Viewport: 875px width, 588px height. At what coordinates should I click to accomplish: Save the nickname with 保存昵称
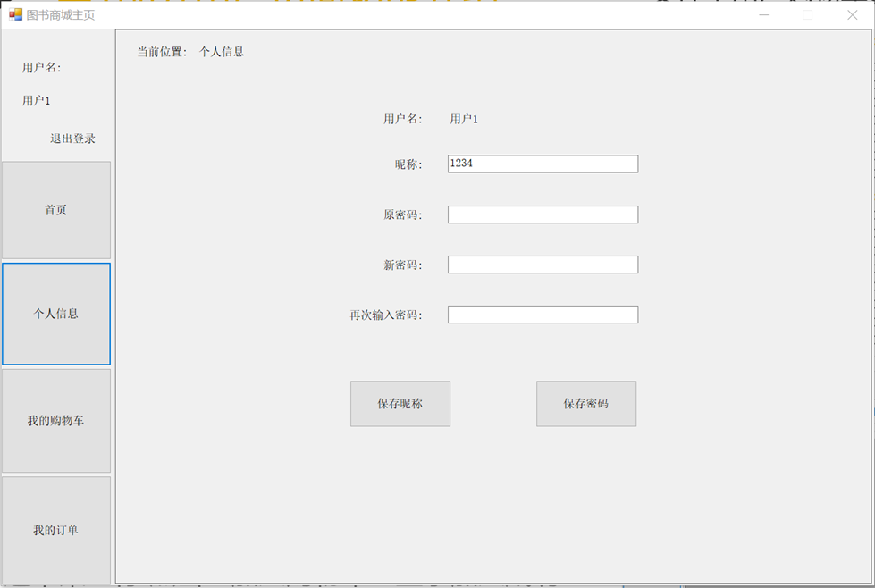400,404
